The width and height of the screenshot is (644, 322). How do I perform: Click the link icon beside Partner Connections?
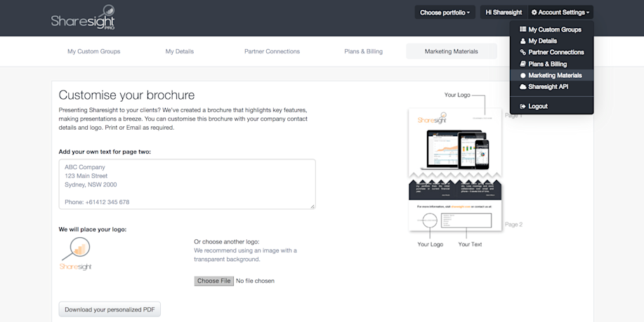tap(523, 52)
